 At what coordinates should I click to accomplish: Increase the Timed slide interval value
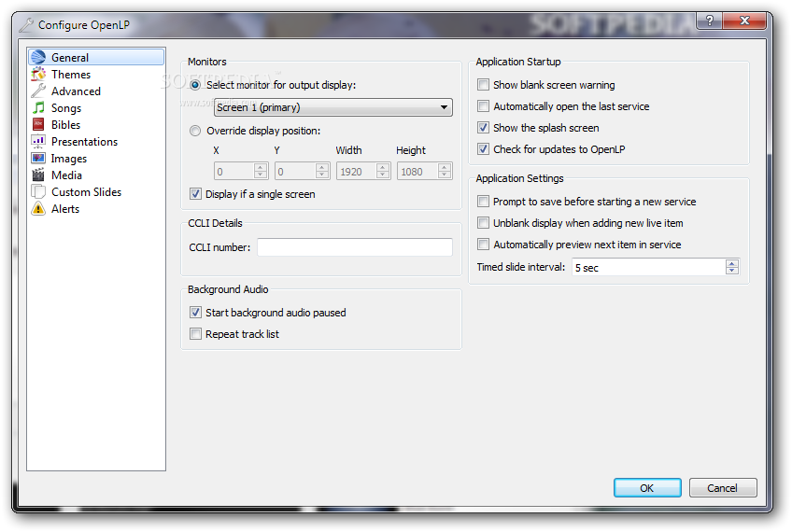732,263
